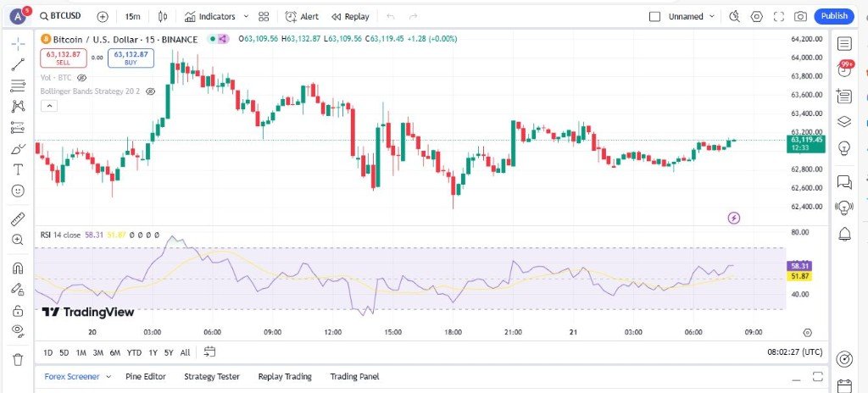Image resolution: width=868 pixels, height=393 pixels.
Task: Open the Pine Editor tab
Action: (146, 376)
